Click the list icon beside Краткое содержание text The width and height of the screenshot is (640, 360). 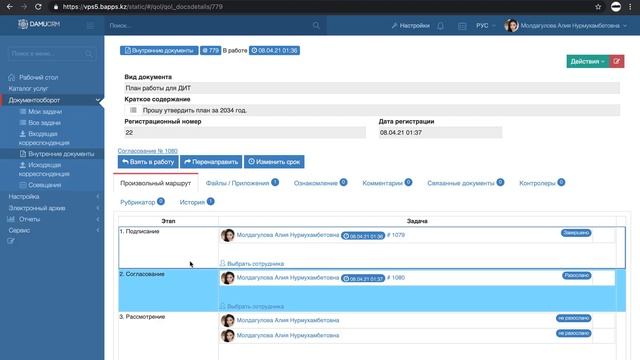(133, 110)
